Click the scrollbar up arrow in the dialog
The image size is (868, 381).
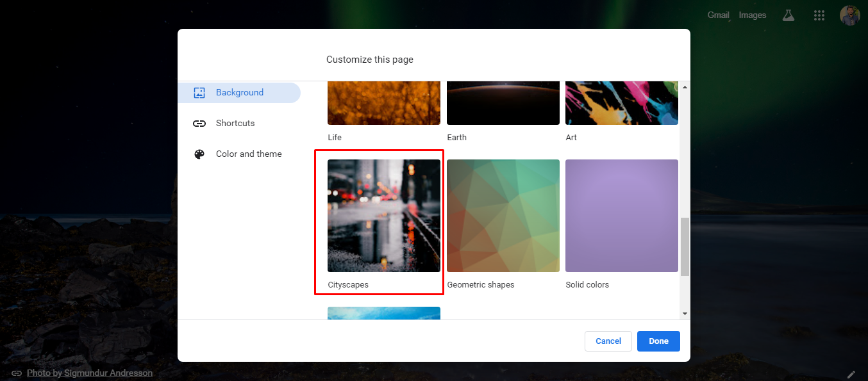point(685,86)
